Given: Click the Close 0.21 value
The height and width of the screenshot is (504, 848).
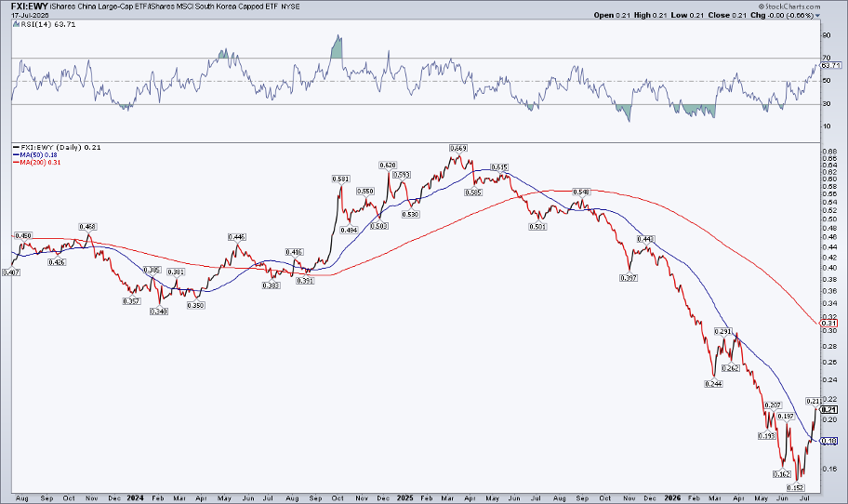Looking at the screenshot, I should (727, 15).
